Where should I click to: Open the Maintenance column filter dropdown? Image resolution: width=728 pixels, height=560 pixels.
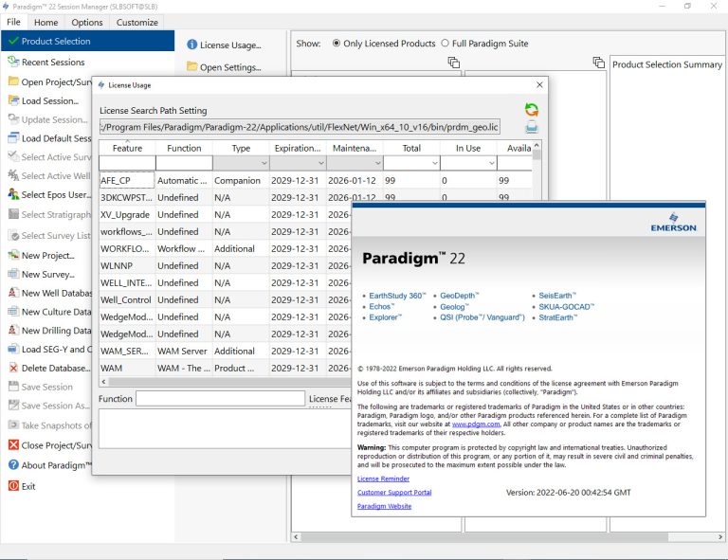tap(377, 163)
